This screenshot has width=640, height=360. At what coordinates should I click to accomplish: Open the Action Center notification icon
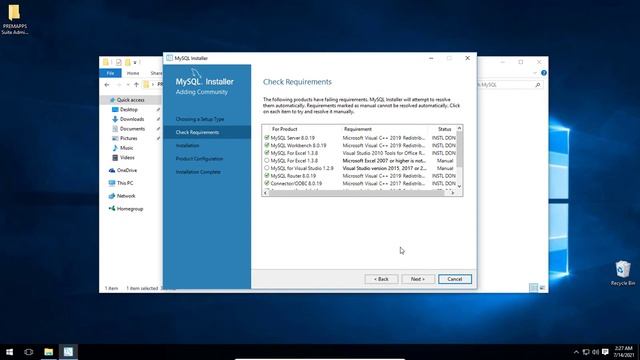(605, 352)
